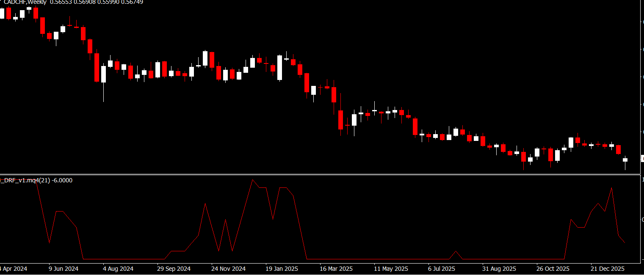Select the 11 May 2025 date label
Viewport: 644px width, 275px height.
pos(391,269)
